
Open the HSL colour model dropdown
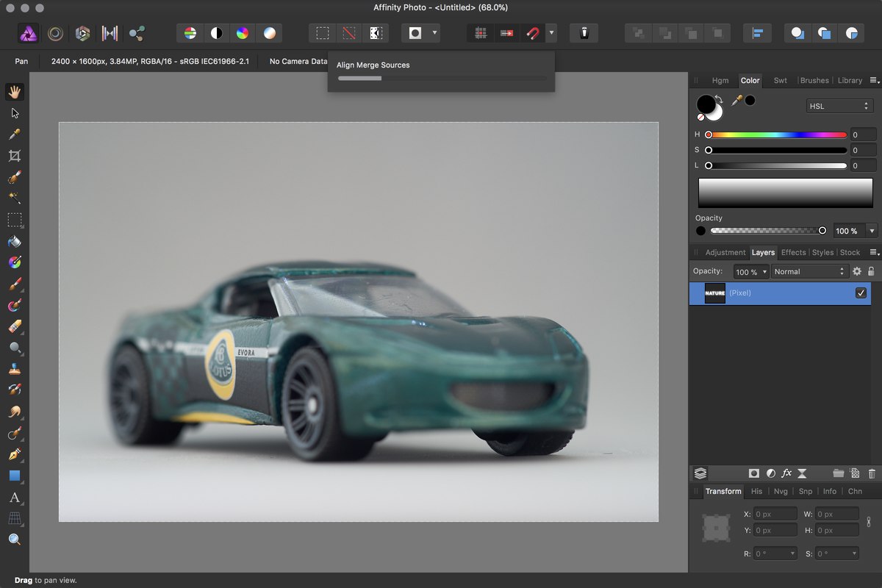coord(839,106)
